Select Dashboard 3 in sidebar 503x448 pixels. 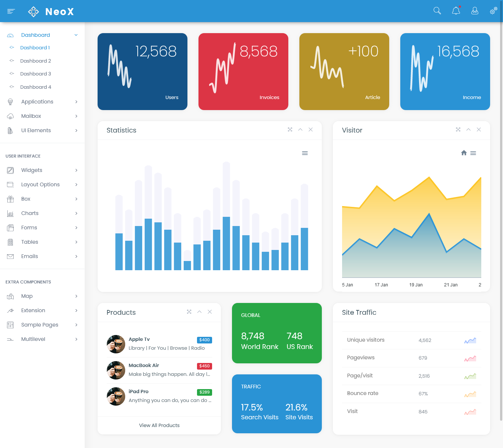pos(36,74)
